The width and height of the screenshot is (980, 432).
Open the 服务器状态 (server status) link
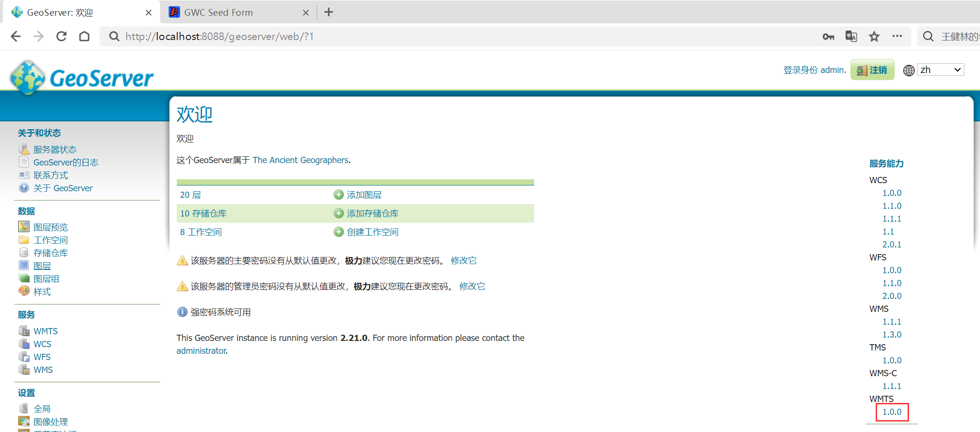click(55, 149)
